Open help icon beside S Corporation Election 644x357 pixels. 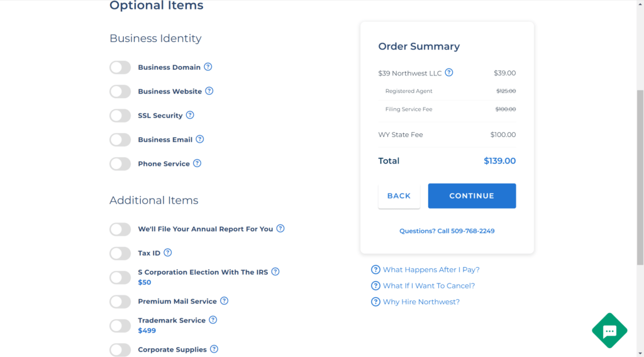tap(275, 272)
